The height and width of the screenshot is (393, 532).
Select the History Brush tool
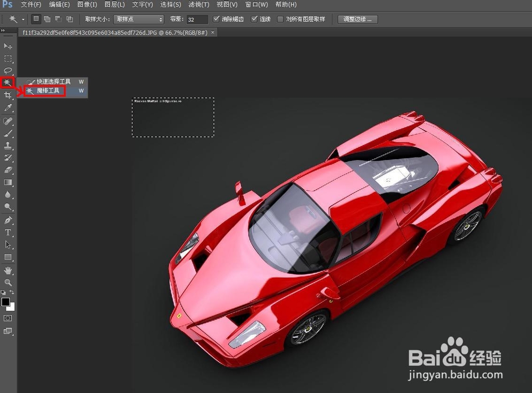[8, 158]
